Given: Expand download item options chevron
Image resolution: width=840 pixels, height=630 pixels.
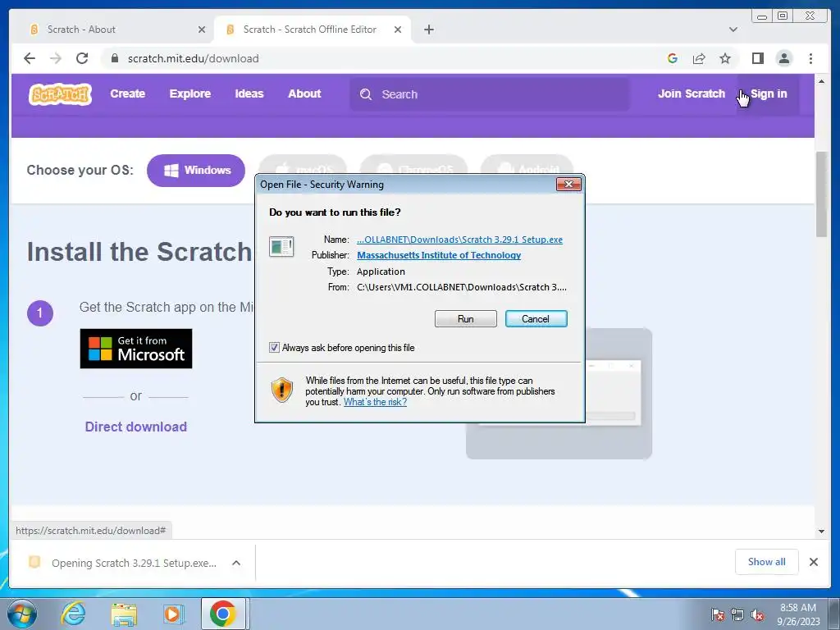Looking at the screenshot, I should [236, 563].
